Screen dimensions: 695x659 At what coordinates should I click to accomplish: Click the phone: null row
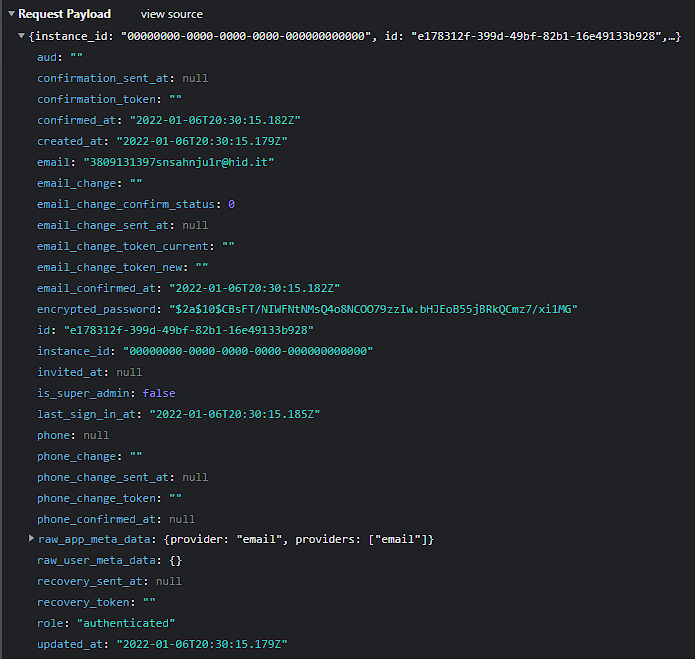73,435
